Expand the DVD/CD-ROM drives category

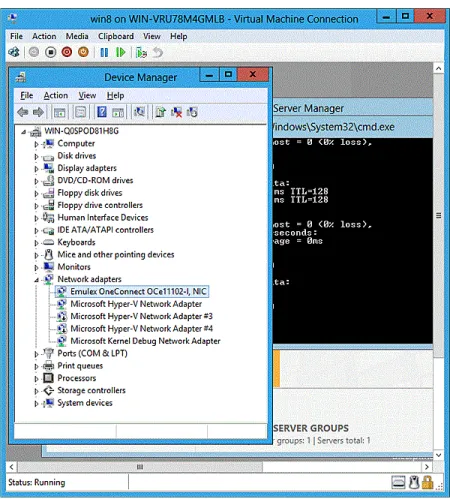coord(36,181)
